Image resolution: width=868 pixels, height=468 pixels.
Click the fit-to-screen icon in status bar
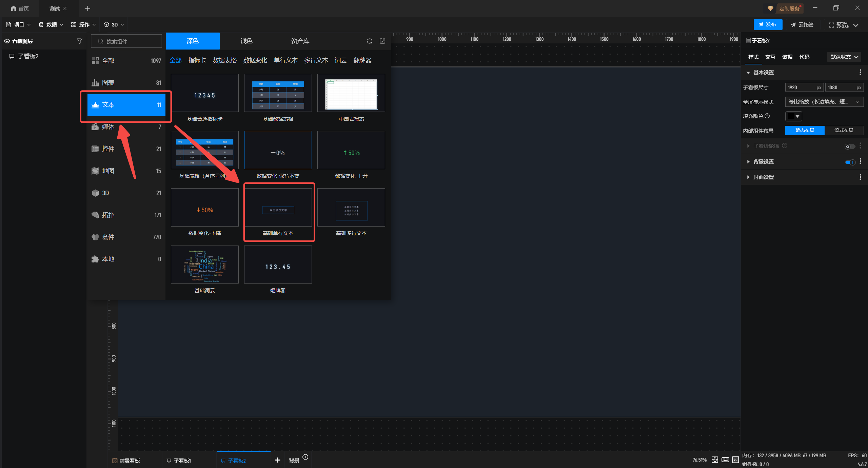715,460
